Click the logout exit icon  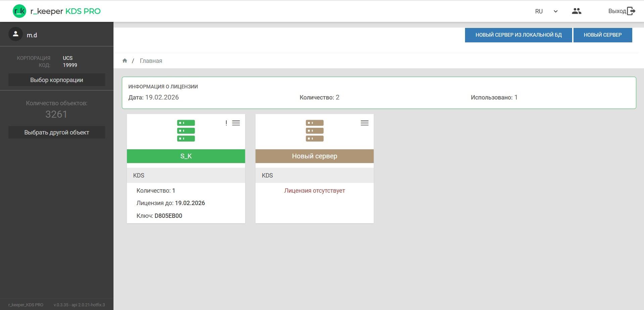click(x=631, y=11)
